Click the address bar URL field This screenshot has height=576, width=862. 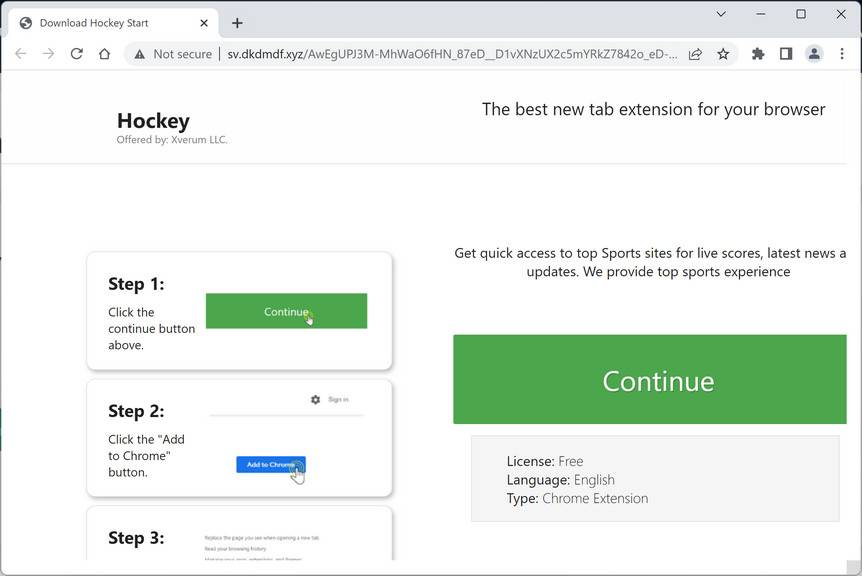coord(450,54)
